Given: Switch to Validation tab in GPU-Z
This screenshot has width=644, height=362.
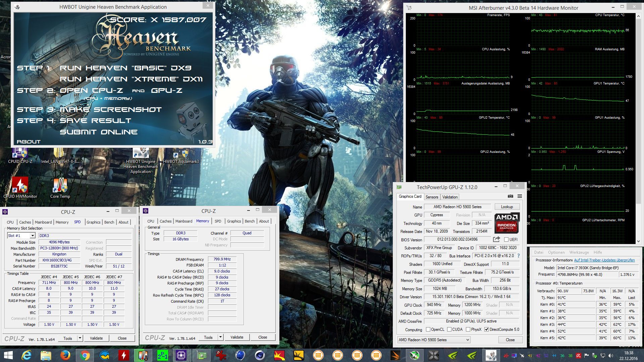Looking at the screenshot, I should pyautogui.click(x=449, y=197).
